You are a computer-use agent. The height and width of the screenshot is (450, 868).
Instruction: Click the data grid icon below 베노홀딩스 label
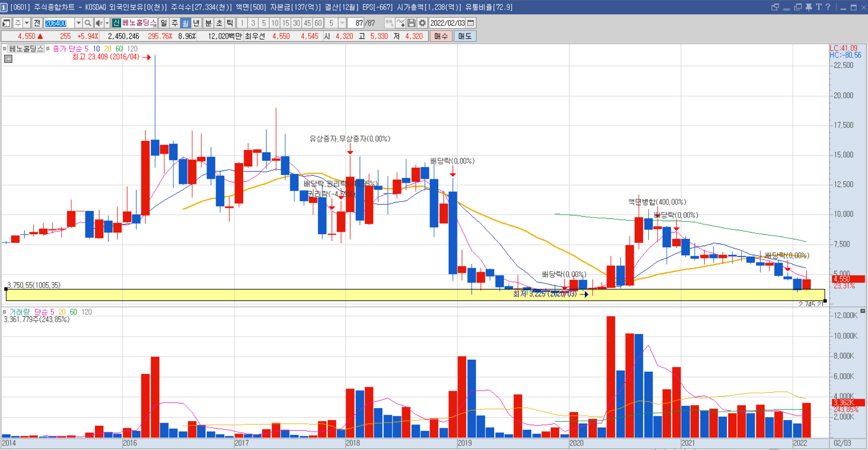click(8, 58)
